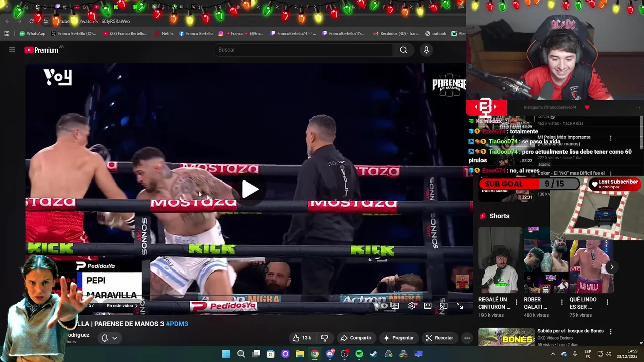
Task: Play the paused boxing video
Action: (x=250, y=190)
